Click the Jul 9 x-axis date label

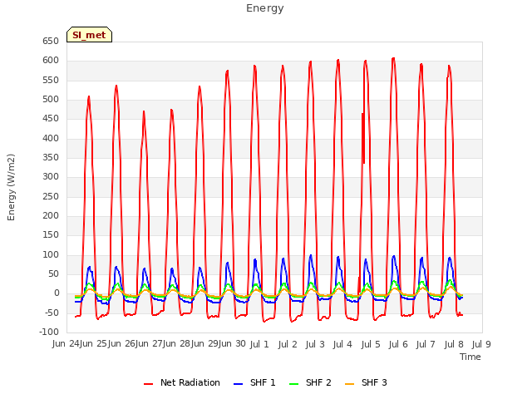481,345
